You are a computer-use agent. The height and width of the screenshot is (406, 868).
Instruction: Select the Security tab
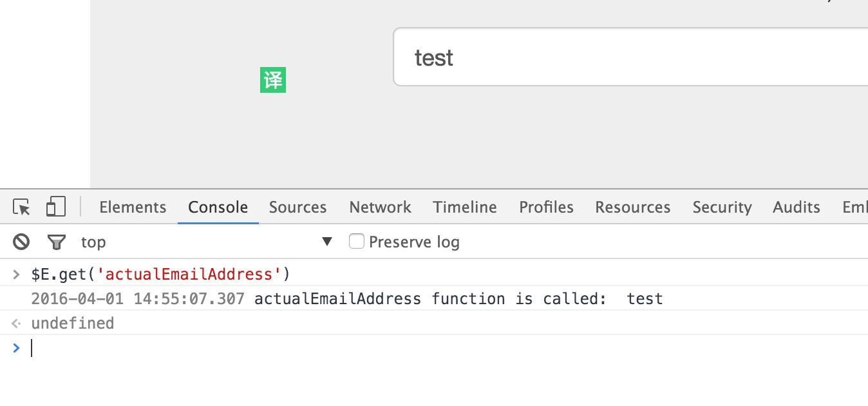722,207
